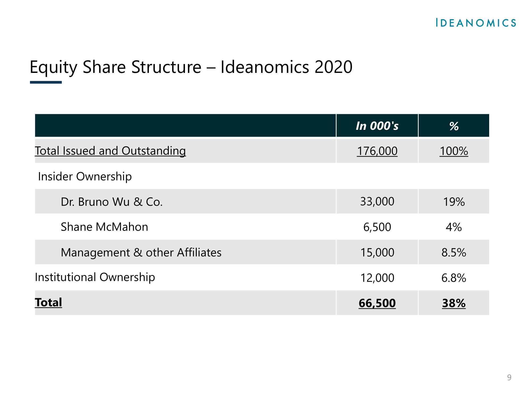Select the slide title "Equity Share Structure – Ideanomics 2020"
The image size is (532, 399).
pos(191,67)
